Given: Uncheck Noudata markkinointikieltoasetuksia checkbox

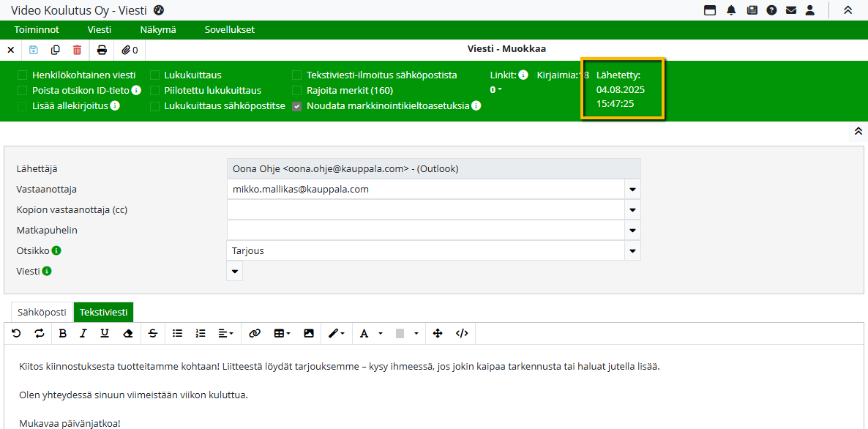Looking at the screenshot, I should click(x=297, y=105).
